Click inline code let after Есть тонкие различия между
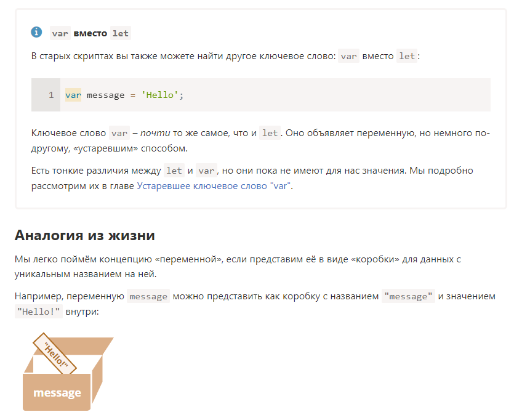This screenshot has width=514, height=420. pos(174,171)
